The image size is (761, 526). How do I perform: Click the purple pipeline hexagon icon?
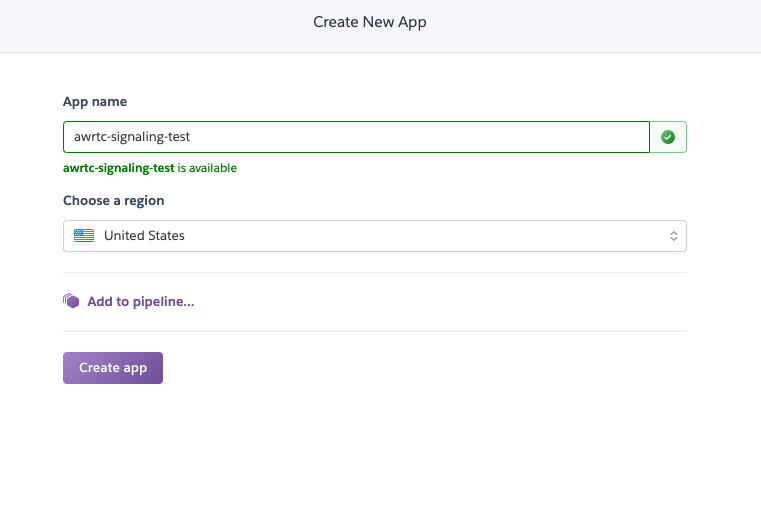point(71,301)
